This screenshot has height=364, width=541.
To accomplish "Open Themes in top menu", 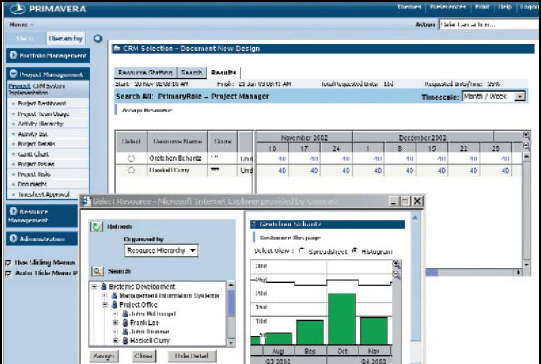I will [x=409, y=7].
